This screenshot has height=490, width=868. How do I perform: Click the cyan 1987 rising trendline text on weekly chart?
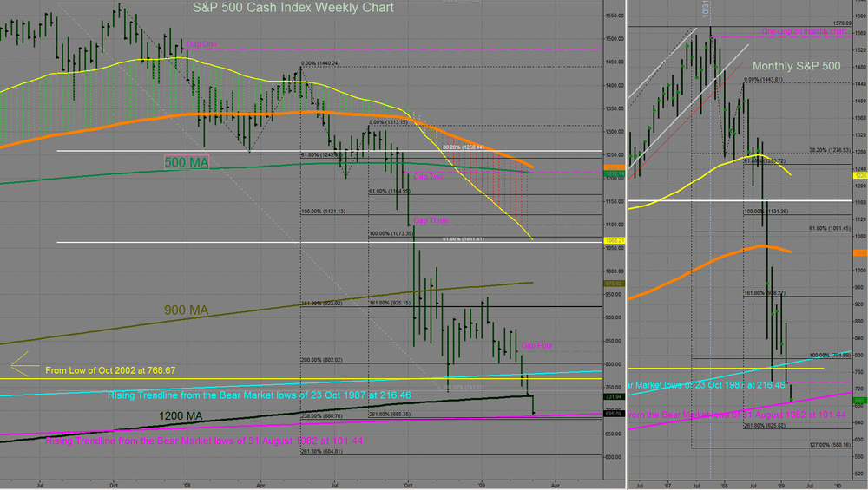(x=259, y=395)
